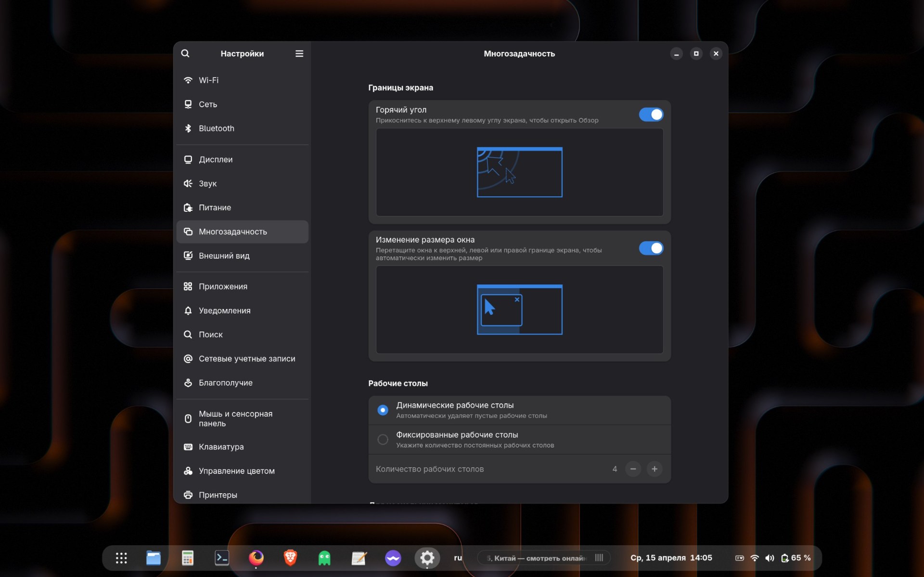Select Динамические рабочие столы radio option
The width and height of the screenshot is (924, 577).
(x=383, y=410)
